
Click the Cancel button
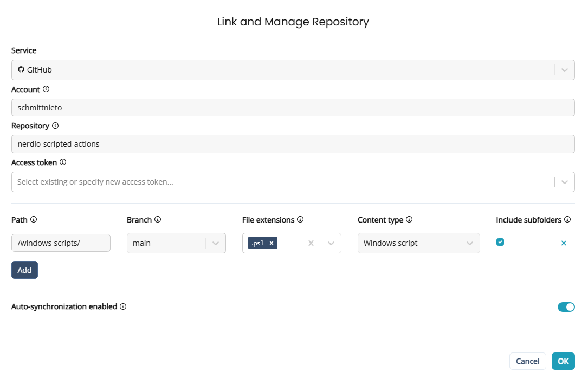click(527, 361)
